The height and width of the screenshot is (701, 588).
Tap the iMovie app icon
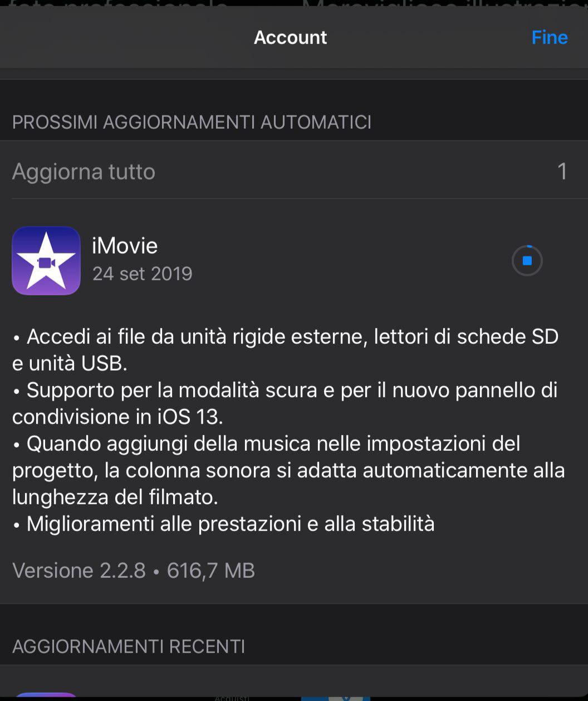click(46, 260)
